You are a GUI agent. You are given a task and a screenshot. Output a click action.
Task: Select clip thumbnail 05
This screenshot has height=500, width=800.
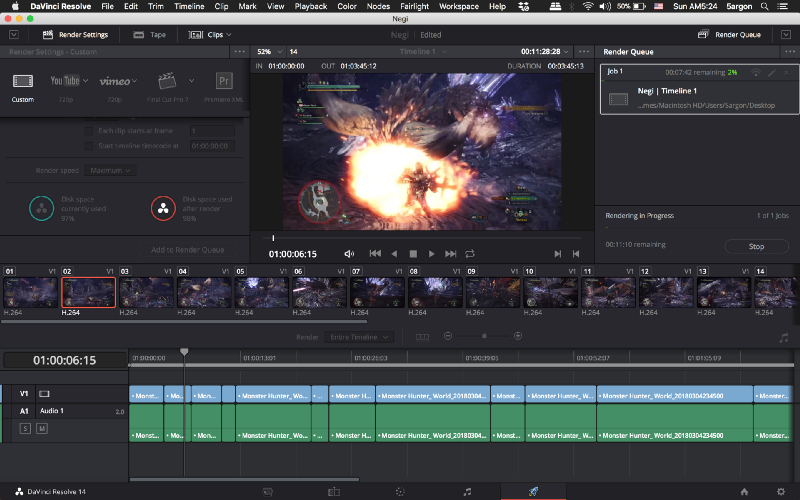pyautogui.click(x=262, y=292)
